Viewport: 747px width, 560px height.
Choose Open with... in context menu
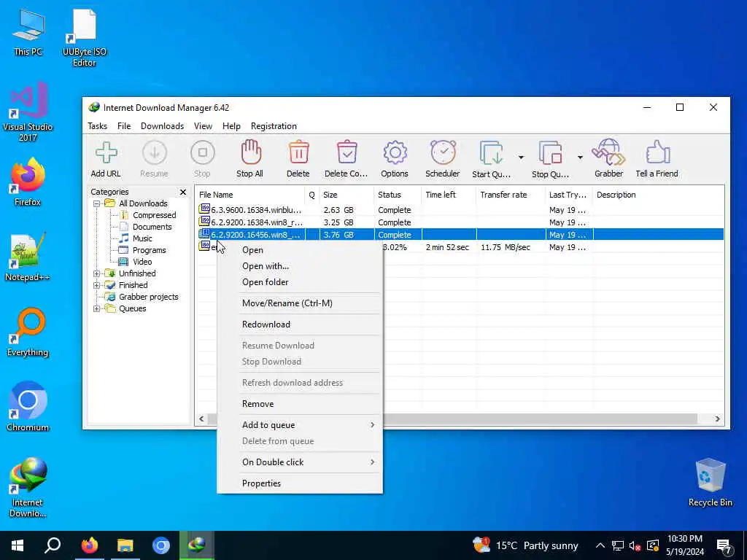[x=300, y=266]
